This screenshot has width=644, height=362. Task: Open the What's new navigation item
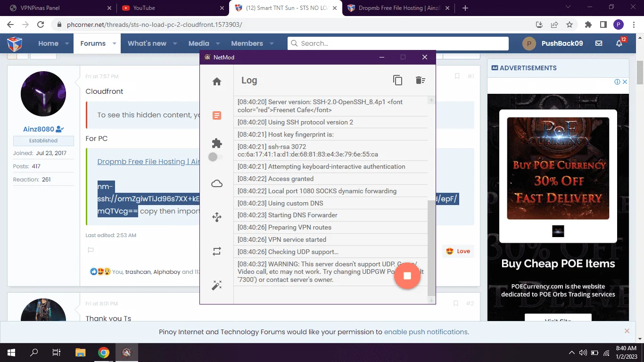(x=147, y=43)
